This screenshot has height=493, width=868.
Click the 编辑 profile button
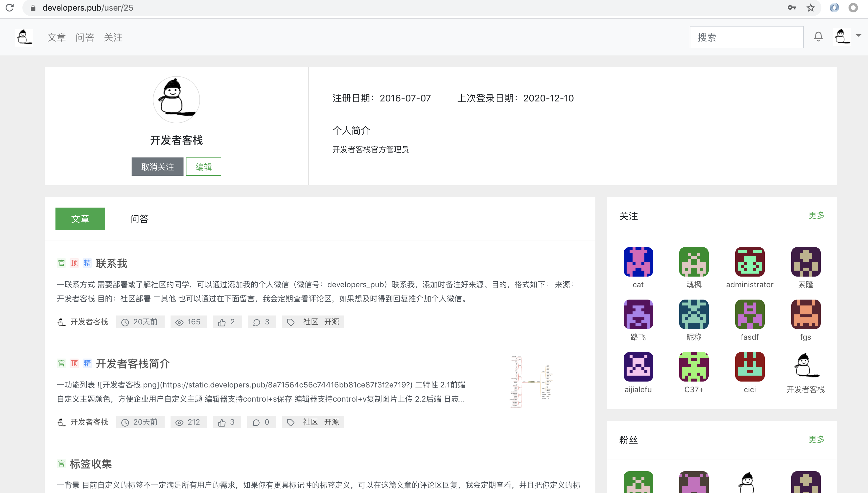[x=203, y=167]
